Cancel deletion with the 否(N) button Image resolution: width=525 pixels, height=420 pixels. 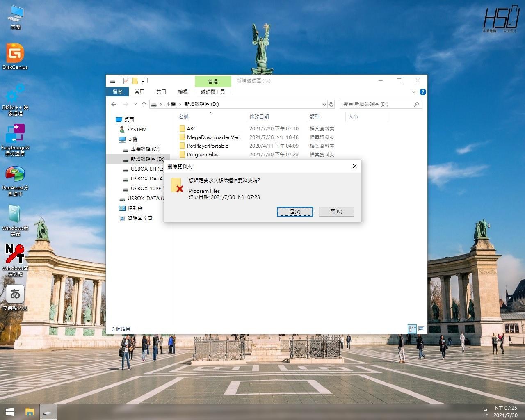[336, 211]
